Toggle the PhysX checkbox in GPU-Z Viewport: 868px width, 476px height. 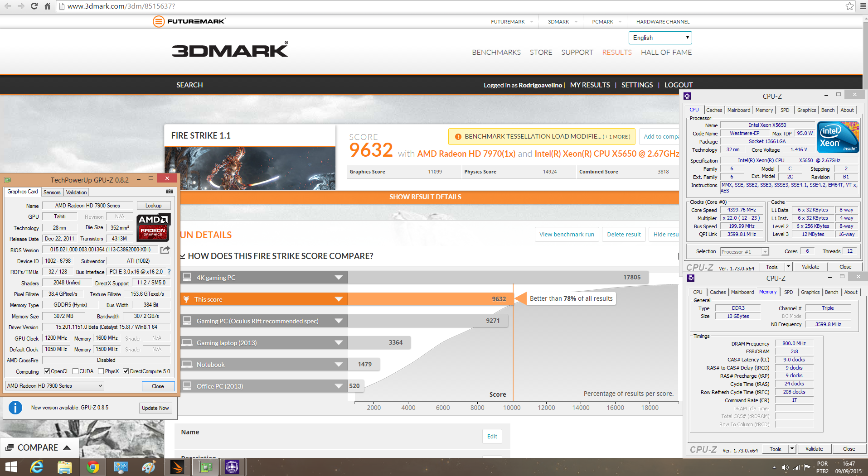click(101, 371)
